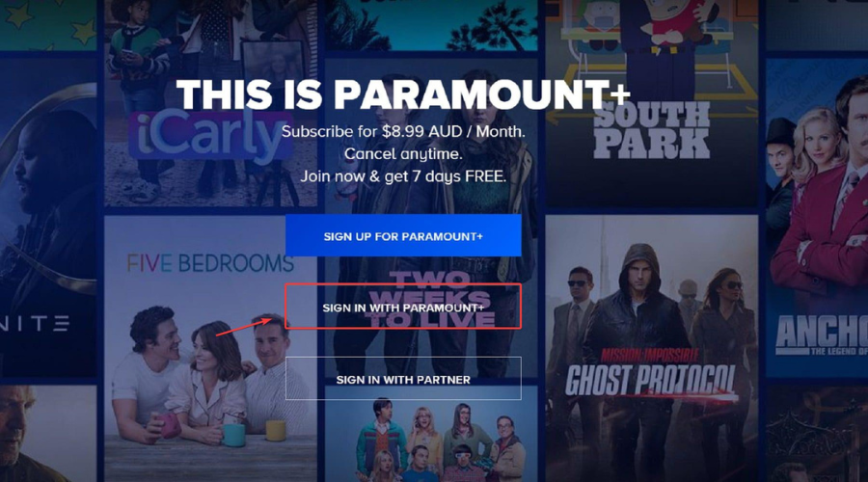Open Mission Impossible Ghost Protocol poster
Image resolution: width=868 pixels, height=482 pixels.
point(652,349)
